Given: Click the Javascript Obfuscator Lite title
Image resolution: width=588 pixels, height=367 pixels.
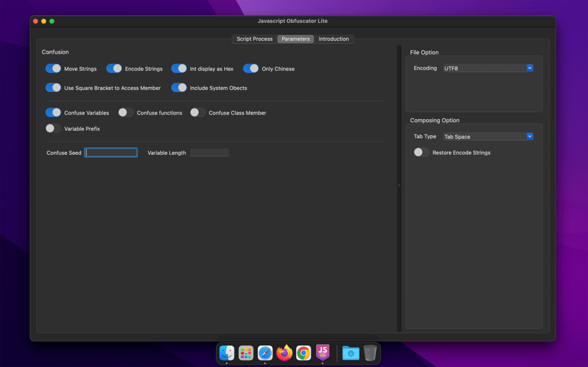Looking at the screenshot, I should click(293, 21).
